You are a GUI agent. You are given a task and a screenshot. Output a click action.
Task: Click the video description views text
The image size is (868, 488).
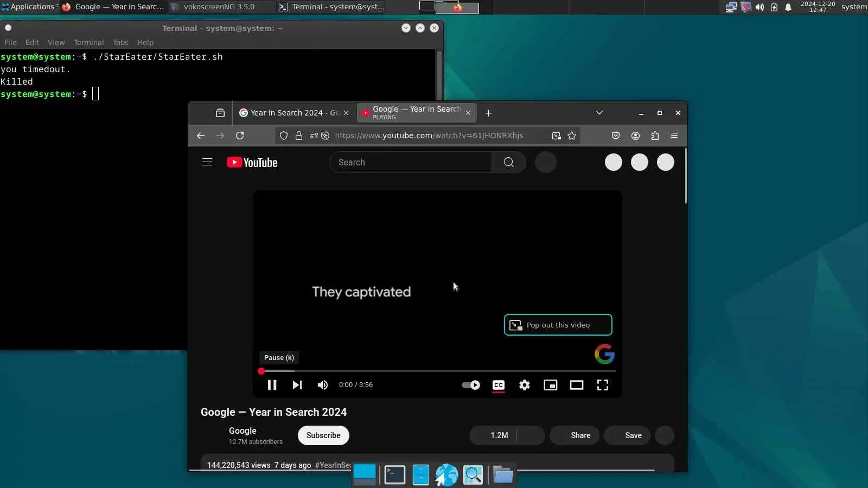[239, 465]
